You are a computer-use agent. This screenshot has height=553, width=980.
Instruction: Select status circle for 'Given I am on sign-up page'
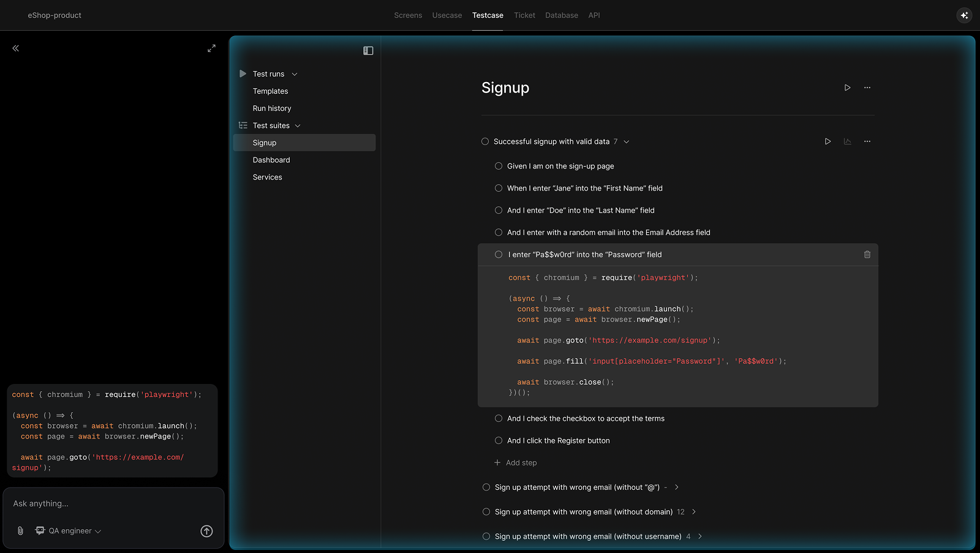click(499, 166)
